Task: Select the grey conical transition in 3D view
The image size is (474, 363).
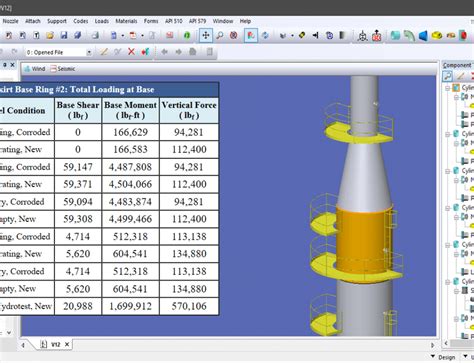Action: pos(364,176)
